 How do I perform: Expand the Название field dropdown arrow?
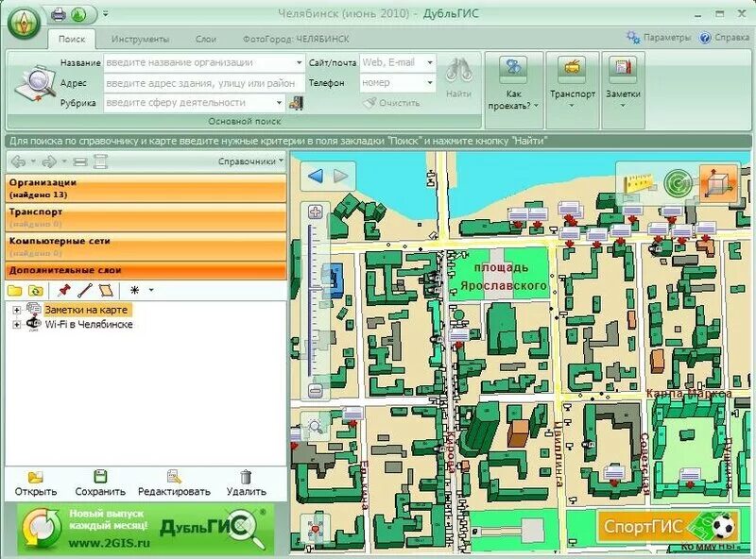tap(300, 62)
